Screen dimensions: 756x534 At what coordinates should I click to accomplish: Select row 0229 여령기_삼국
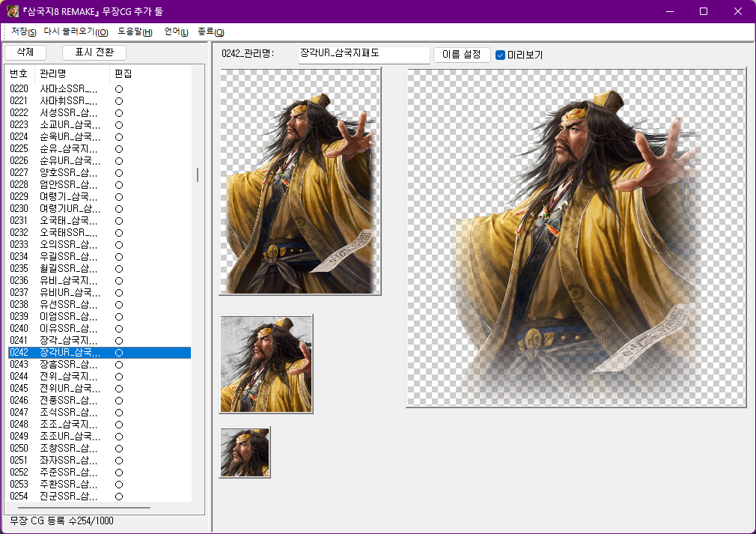100,197
